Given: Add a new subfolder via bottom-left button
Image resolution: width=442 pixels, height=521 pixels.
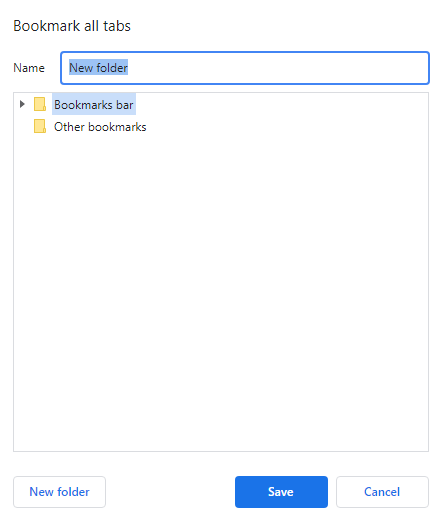Looking at the screenshot, I should (x=59, y=492).
